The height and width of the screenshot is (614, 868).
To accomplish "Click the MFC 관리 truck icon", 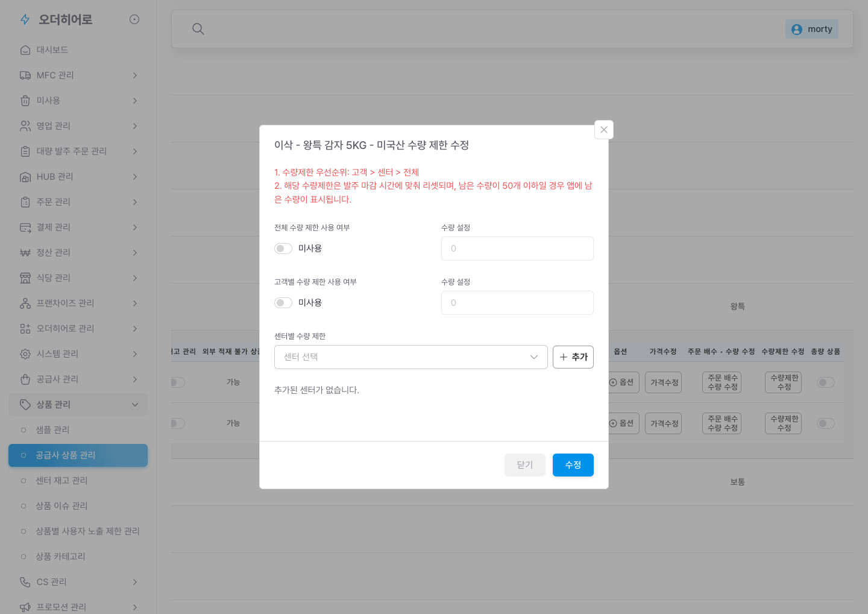I will (25, 75).
